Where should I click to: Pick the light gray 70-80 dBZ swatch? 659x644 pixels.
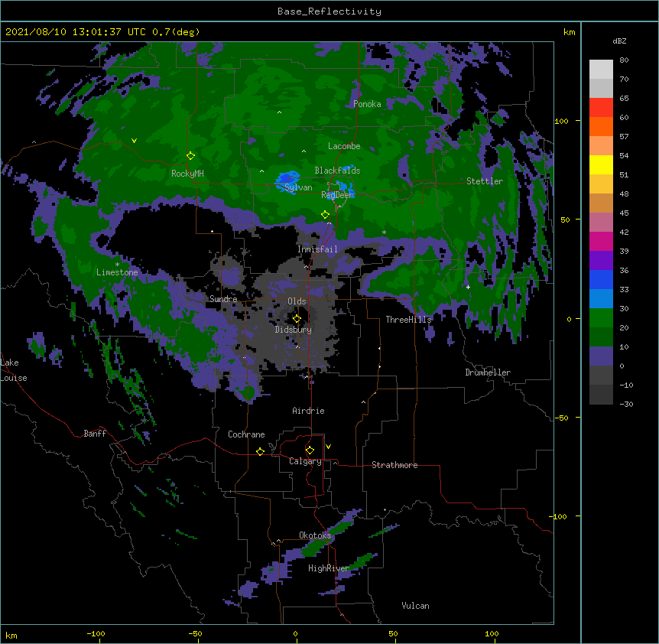(x=601, y=70)
